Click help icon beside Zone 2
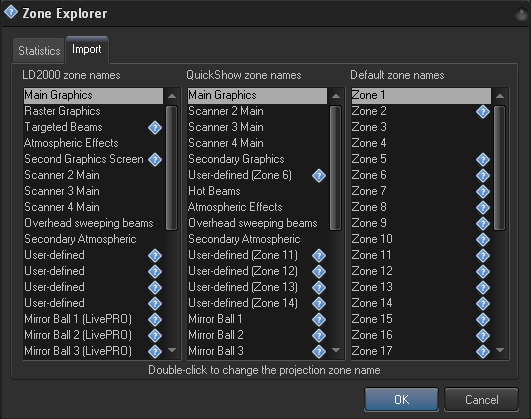The width and height of the screenshot is (531, 419). tap(483, 111)
